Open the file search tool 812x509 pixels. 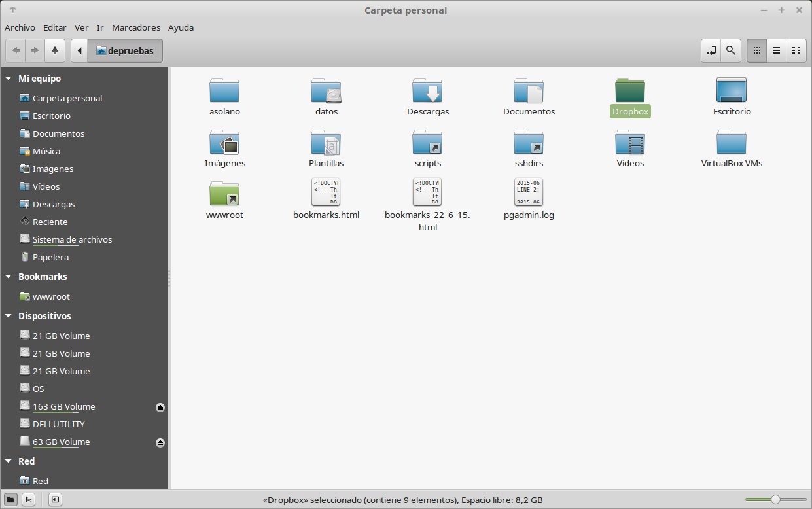click(x=730, y=50)
